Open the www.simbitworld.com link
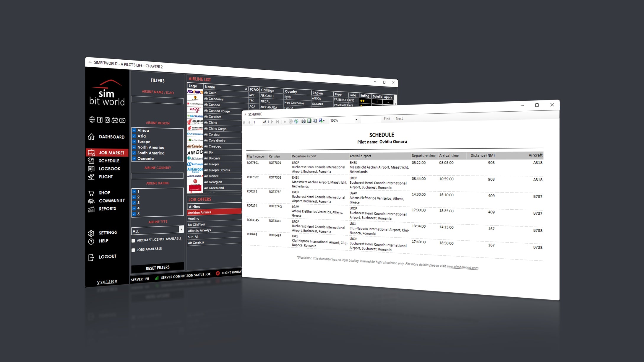 point(462,267)
